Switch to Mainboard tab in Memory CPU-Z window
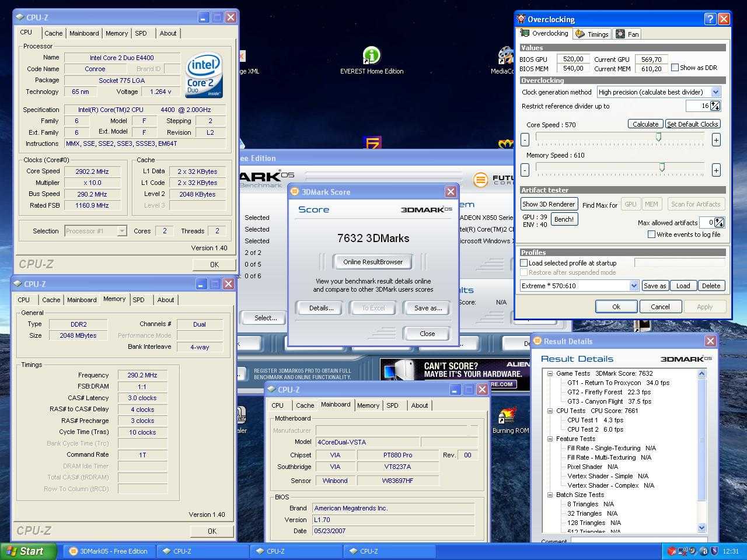747x560 pixels. (x=82, y=300)
